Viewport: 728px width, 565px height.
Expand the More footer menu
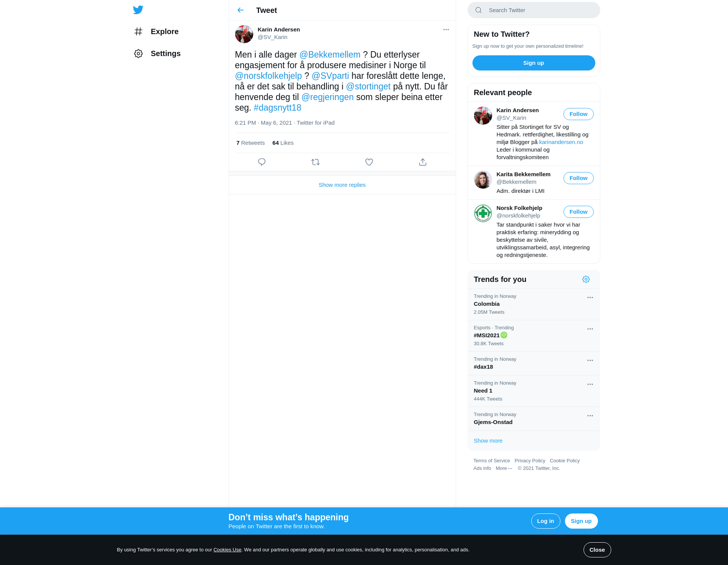pyautogui.click(x=504, y=468)
